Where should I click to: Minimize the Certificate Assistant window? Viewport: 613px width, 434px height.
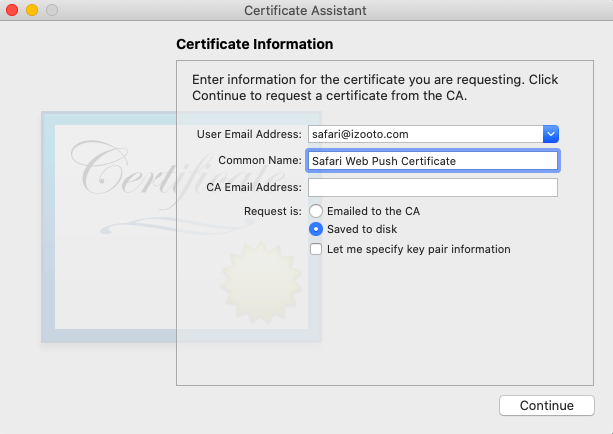click(x=32, y=10)
